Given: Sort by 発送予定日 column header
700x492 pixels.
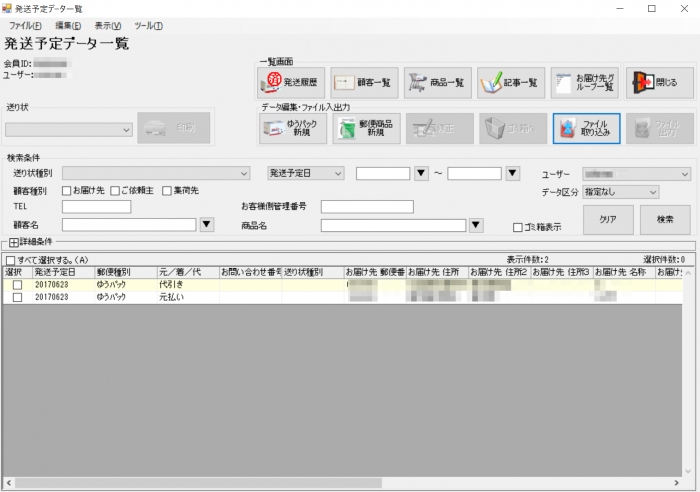Looking at the screenshot, I should tap(63, 272).
